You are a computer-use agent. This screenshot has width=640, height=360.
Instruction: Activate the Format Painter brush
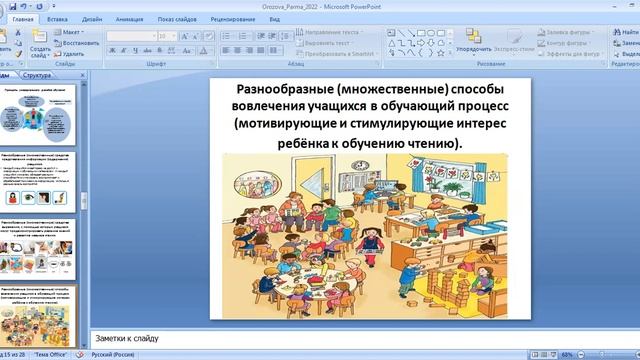18,53
